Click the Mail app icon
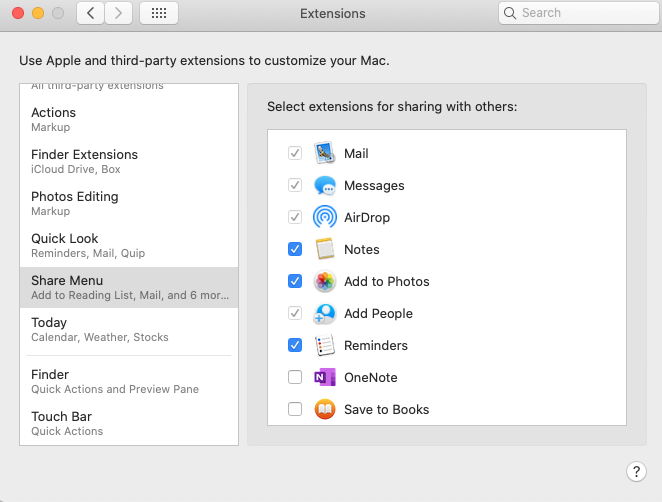The width and height of the screenshot is (662, 502). point(324,153)
